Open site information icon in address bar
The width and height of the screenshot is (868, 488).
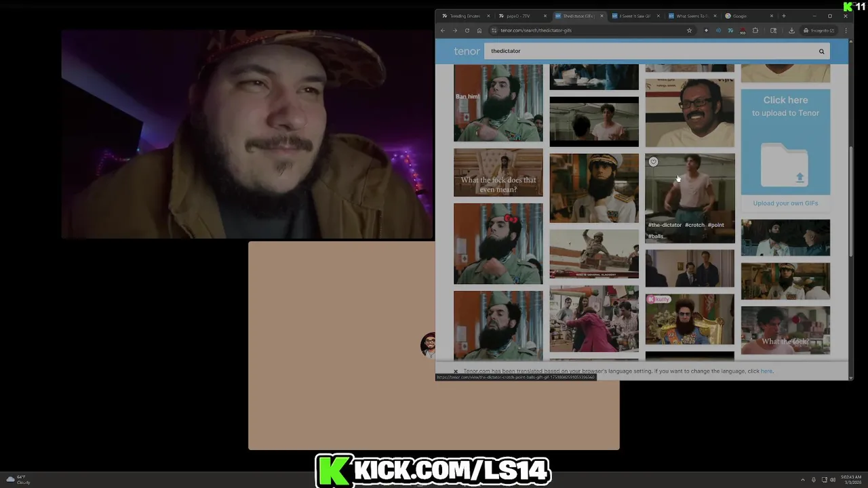494,30
